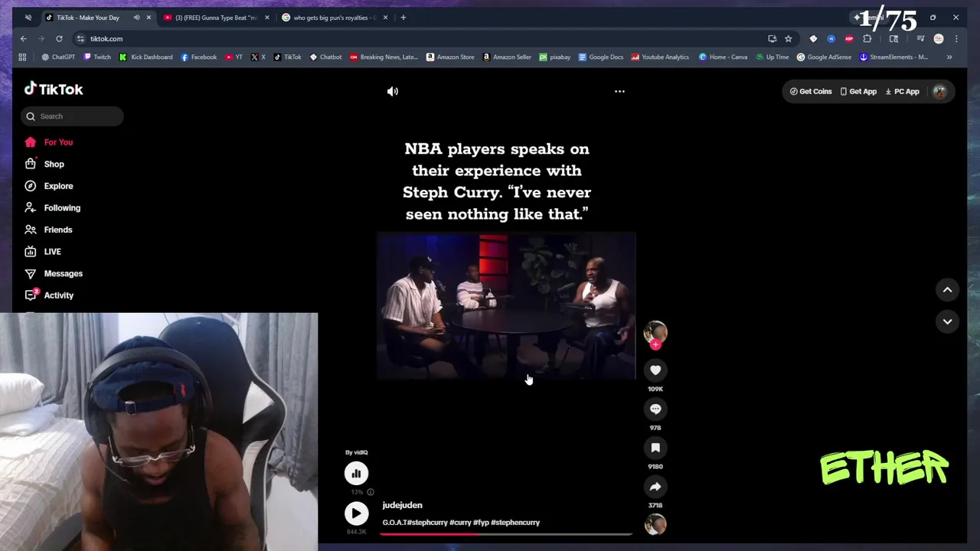Open the tab search arrow at top-left

(x=28, y=18)
